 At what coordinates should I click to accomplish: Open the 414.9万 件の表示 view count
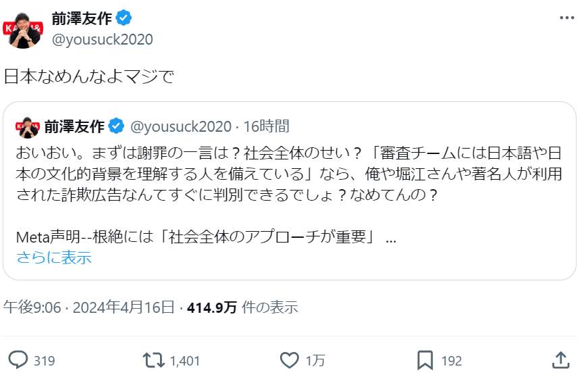[x=242, y=307]
